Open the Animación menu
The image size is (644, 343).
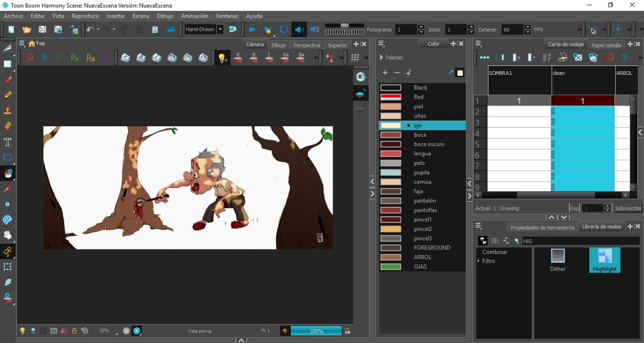[x=195, y=16]
